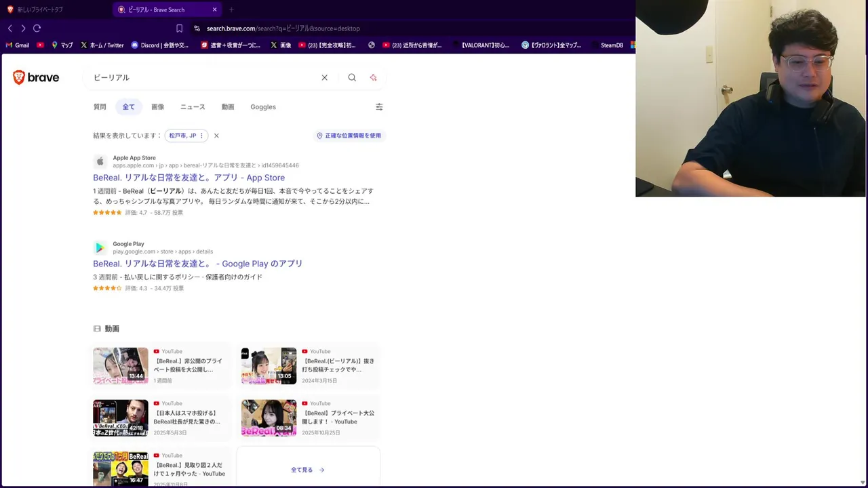
Task: Open the 【ヴァロラント】全マップ bookmark
Action: coord(551,45)
